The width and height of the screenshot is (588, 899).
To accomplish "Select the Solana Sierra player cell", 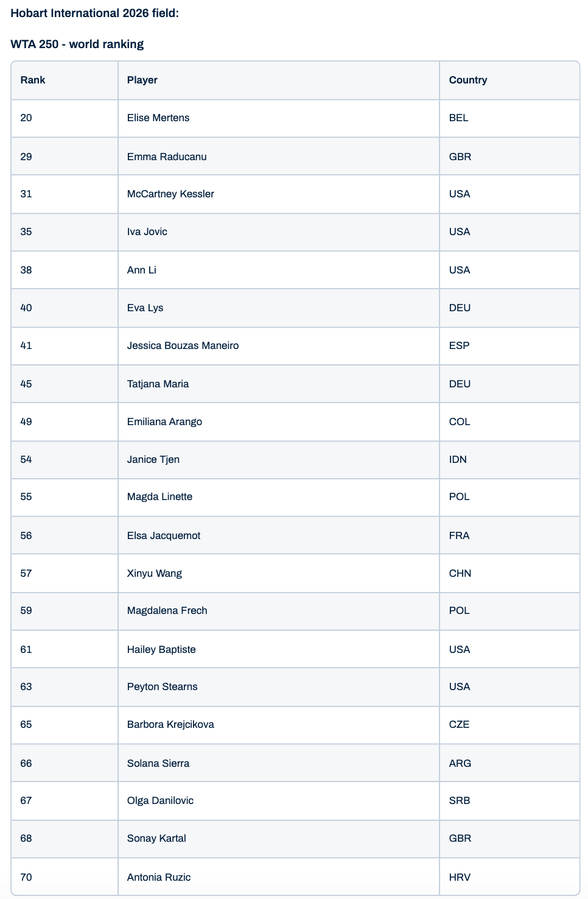I will [158, 764].
